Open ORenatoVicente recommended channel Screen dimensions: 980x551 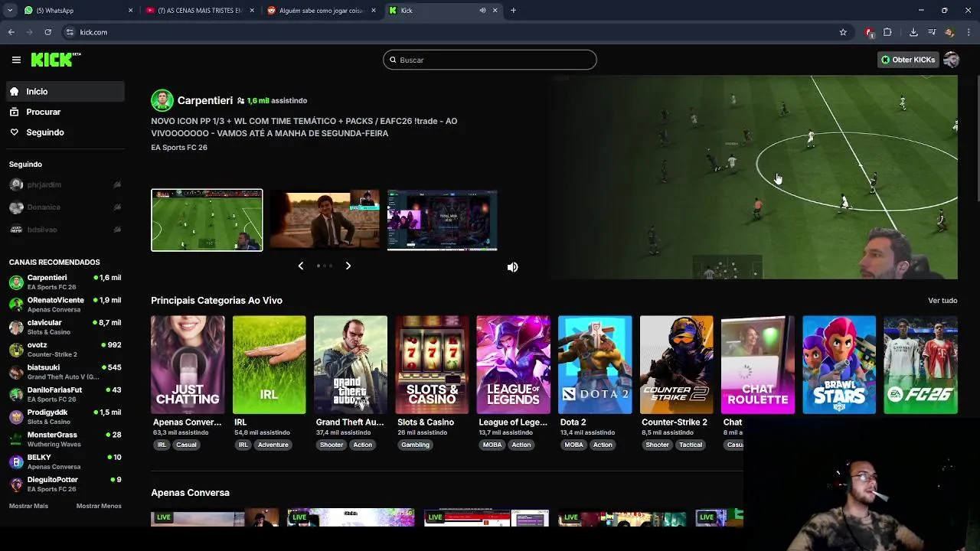tap(65, 305)
